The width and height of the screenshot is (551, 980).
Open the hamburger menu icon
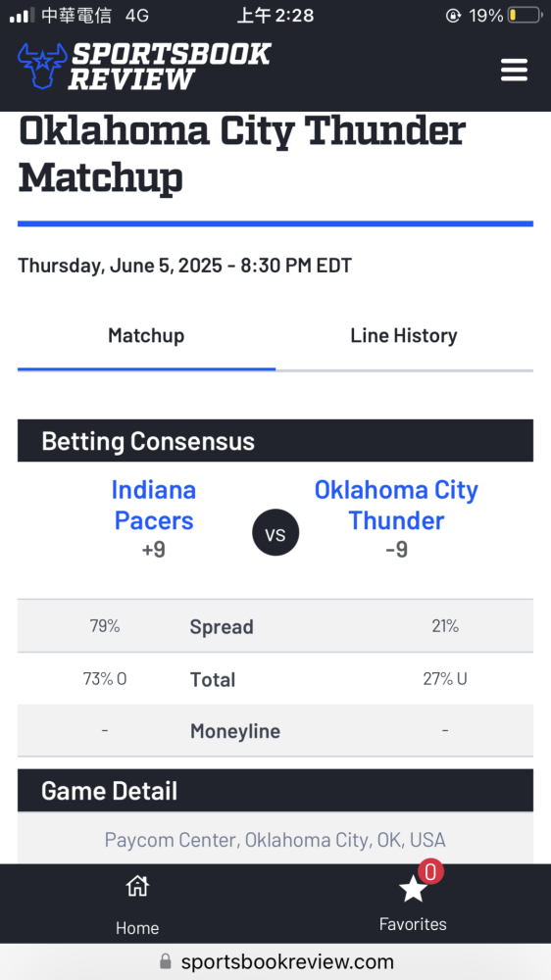point(514,70)
